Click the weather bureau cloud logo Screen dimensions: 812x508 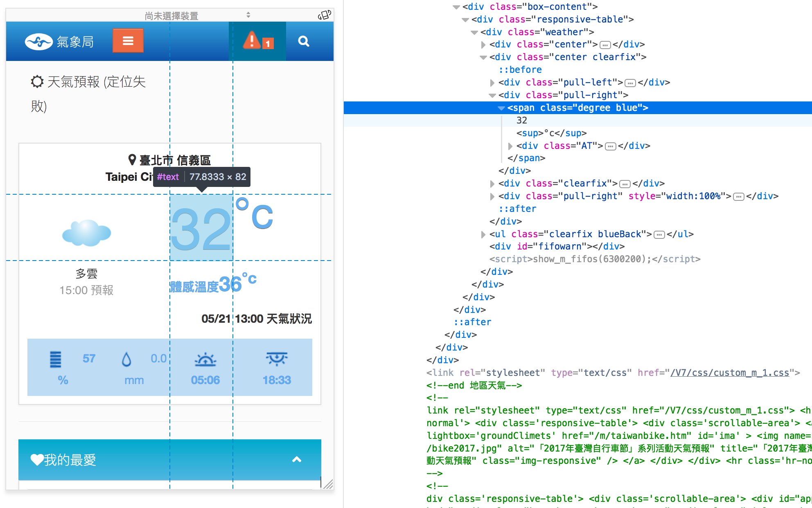coord(38,41)
